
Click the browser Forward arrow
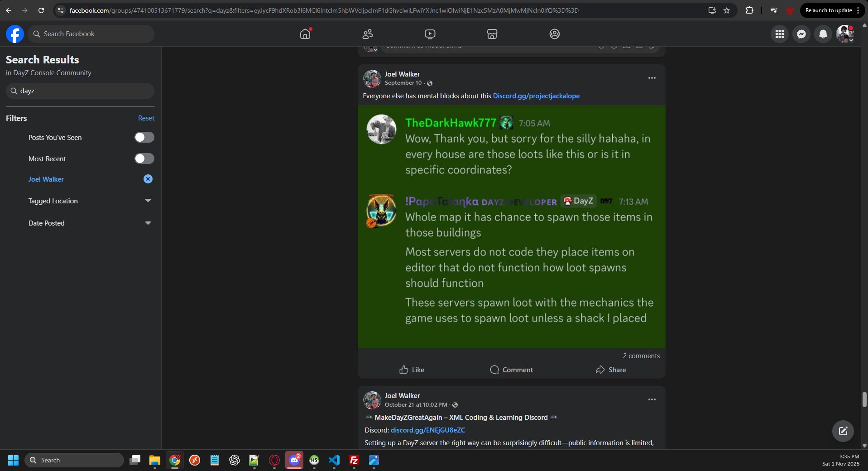coord(25,10)
